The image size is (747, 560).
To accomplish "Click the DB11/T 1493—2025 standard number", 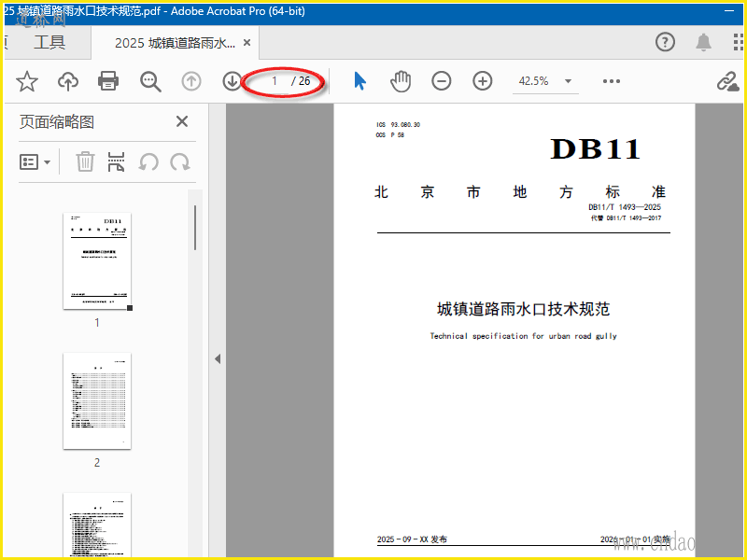I will coord(625,207).
